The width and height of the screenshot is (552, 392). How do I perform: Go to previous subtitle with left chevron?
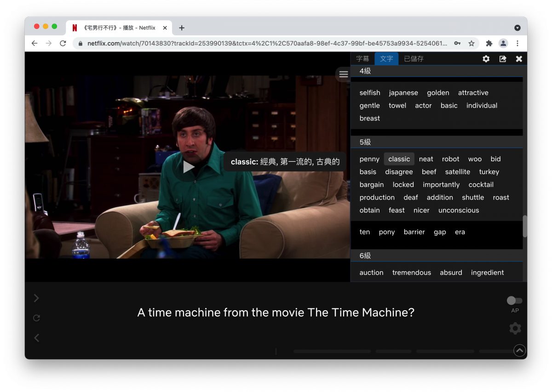tap(36, 338)
